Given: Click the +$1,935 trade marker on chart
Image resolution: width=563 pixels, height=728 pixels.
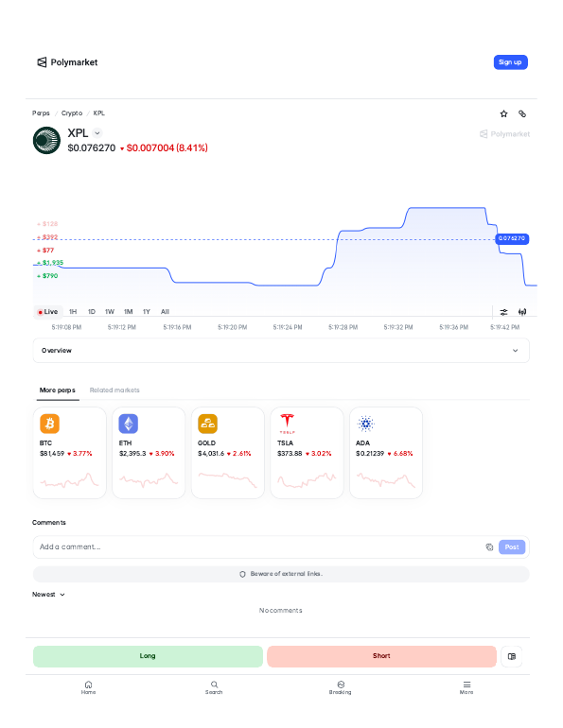Looking at the screenshot, I should click(50, 263).
